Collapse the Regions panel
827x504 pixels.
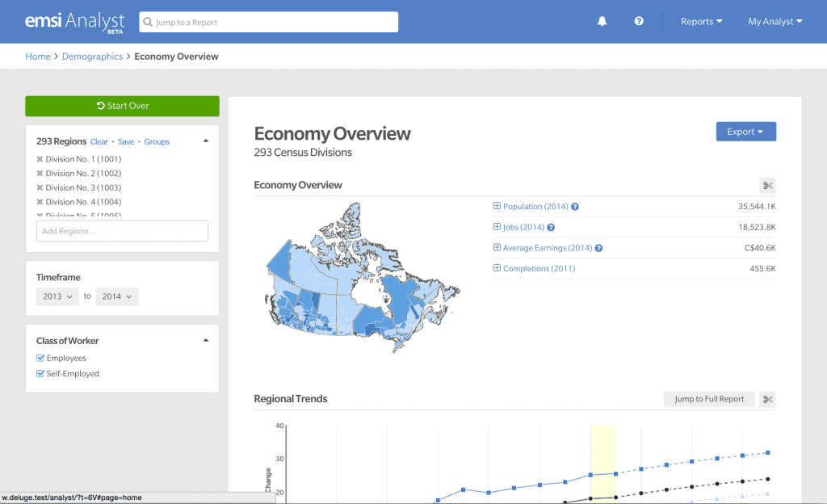[x=206, y=141]
